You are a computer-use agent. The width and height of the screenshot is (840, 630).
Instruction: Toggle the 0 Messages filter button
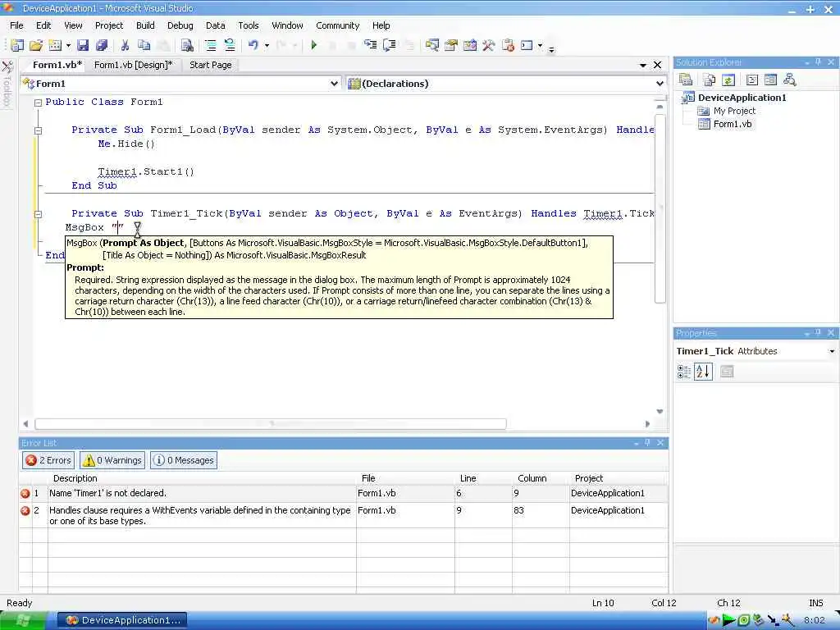pos(185,460)
